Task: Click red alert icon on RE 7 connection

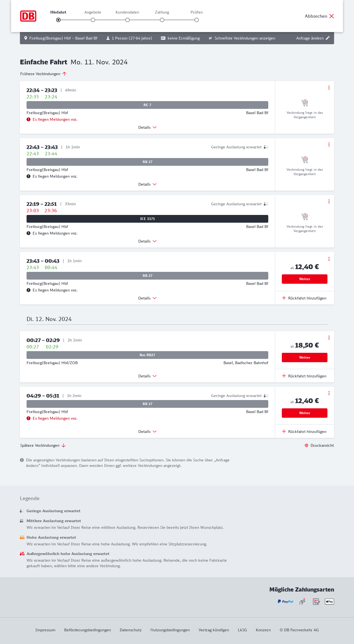Action: click(28, 119)
